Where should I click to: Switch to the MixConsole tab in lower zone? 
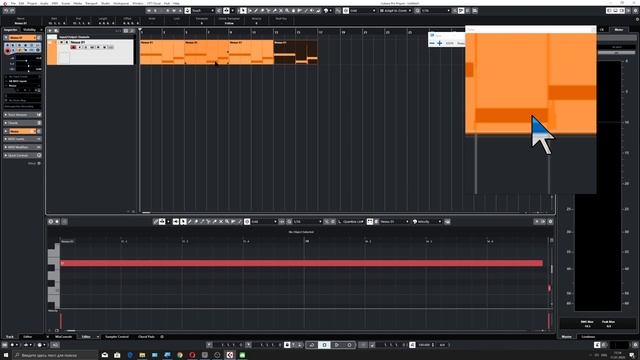click(63, 337)
